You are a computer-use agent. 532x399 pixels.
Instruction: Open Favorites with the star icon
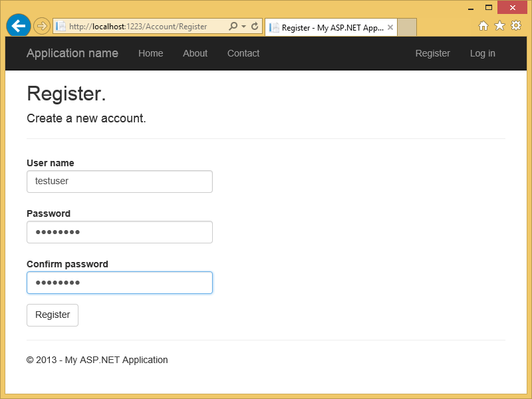coord(499,26)
